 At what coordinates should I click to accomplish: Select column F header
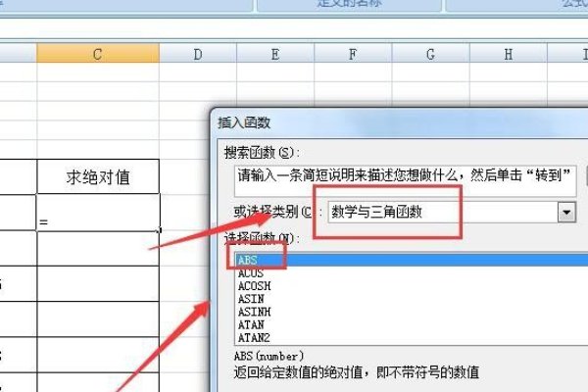[x=353, y=53]
